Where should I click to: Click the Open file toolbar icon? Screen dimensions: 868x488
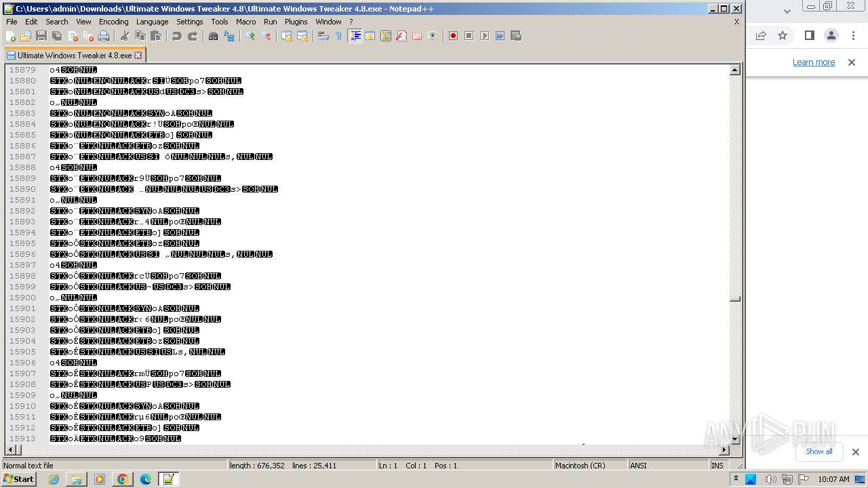point(26,36)
